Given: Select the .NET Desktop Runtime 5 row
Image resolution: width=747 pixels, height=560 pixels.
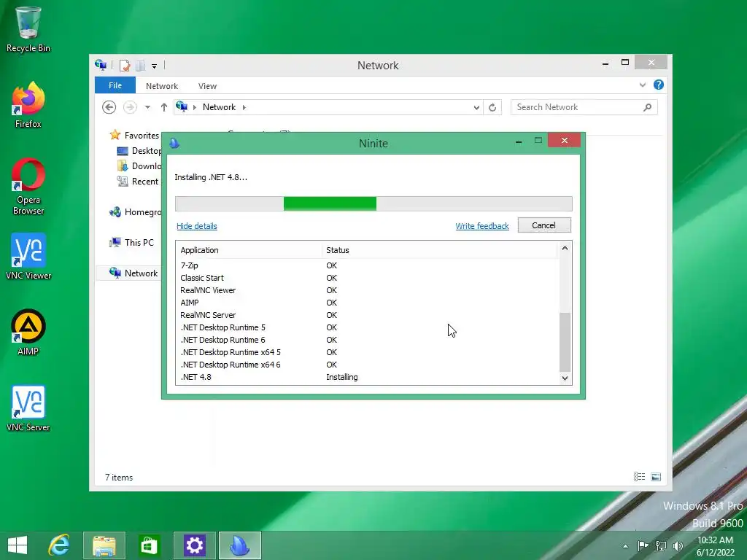Looking at the screenshot, I should click(367, 327).
